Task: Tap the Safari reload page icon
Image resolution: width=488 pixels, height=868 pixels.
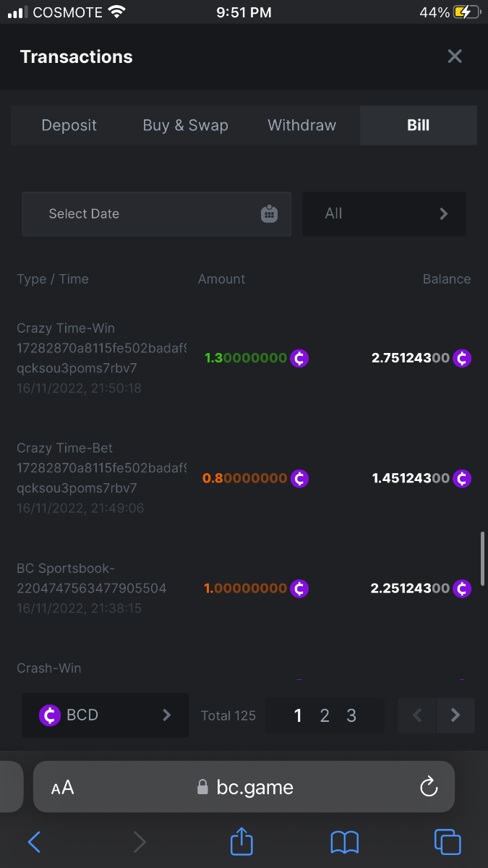Action: [x=429, y=786]
